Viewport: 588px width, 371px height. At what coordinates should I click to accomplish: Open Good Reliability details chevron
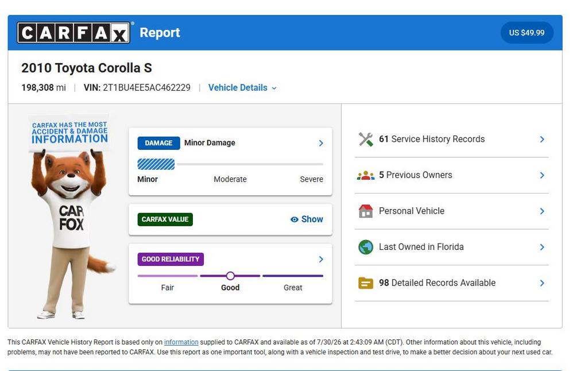pyautogui.click(x=321, y=259)
